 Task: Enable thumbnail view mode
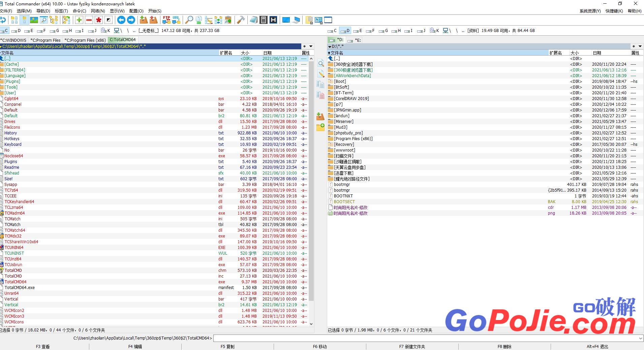[x=34, y=20]
